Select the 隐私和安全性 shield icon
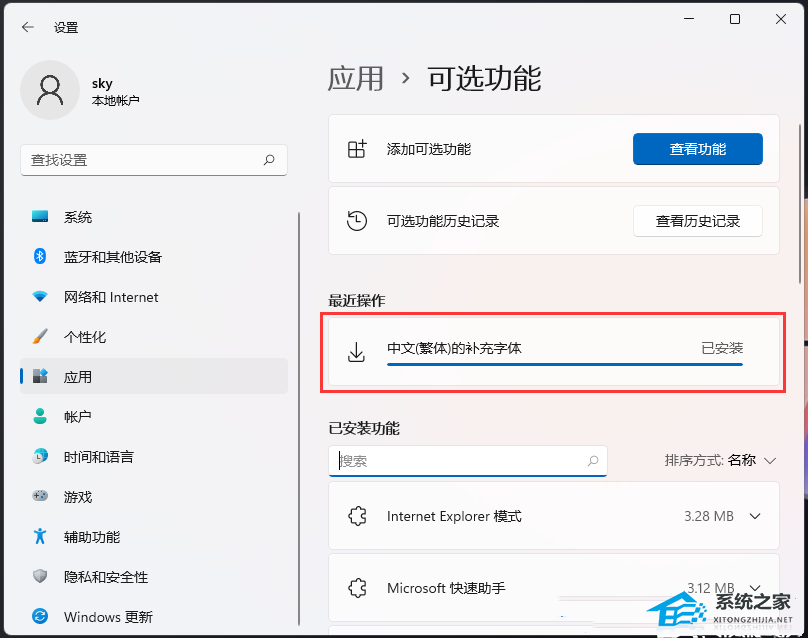Viewport: 808px width, 638px height. coord(40,577)
